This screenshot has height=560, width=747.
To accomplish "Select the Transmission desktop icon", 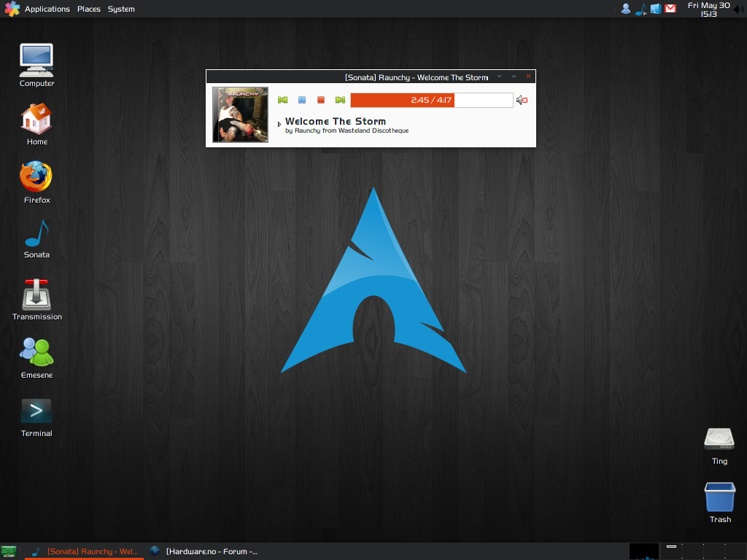I will click(x=37, y=300).
